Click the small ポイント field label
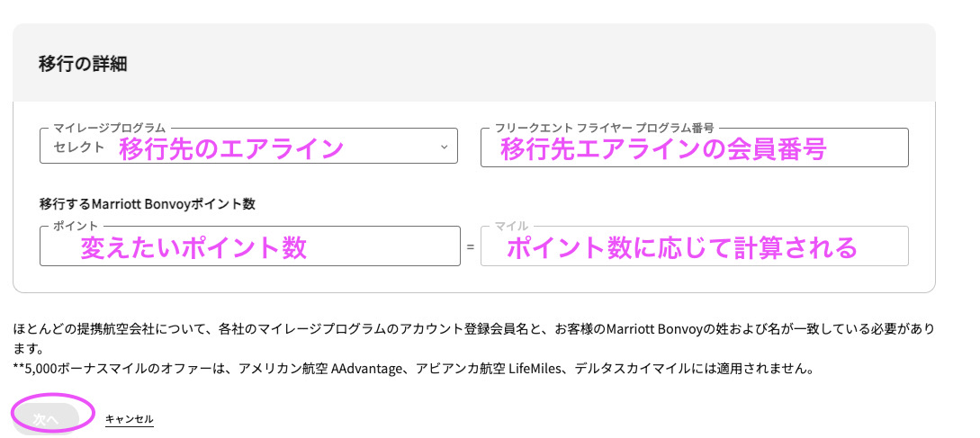The image size is (980, 438). [x=75, y=227]
